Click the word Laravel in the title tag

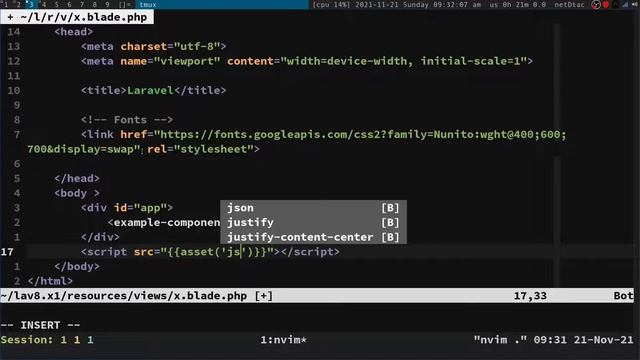click(150, 91)
